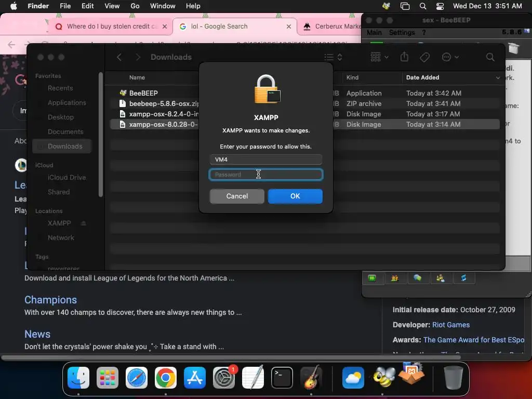The height and width of the screenshot is (399, 532).
Task: Go back in Finder window
Action: (119, 57)
